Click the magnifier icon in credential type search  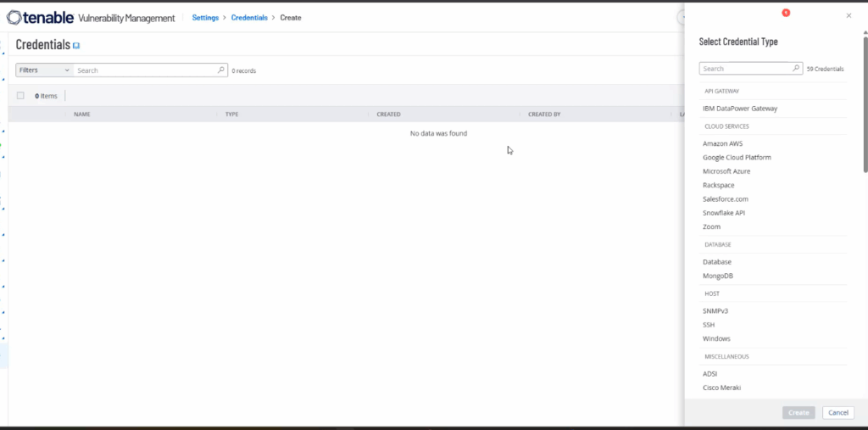pyautogui.click(x=796, y=69)
